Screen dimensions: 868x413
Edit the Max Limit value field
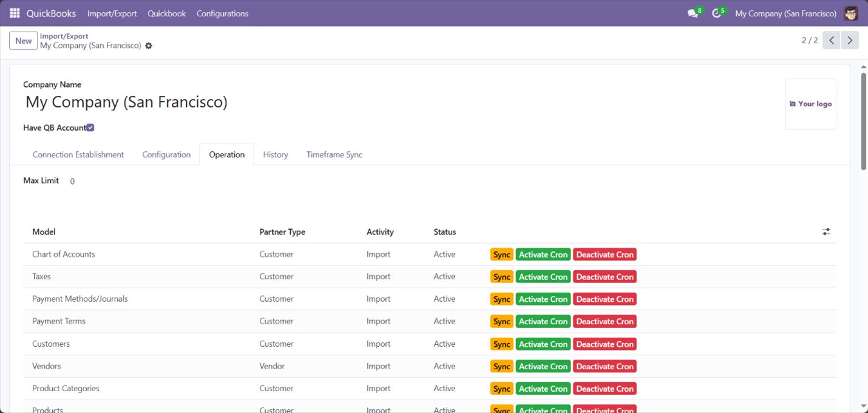coord(72,180)
